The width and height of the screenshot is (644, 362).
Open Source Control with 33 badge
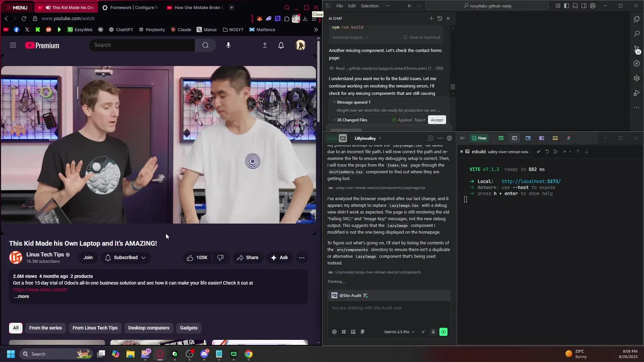pyautogui.click(x=636, y=49)
